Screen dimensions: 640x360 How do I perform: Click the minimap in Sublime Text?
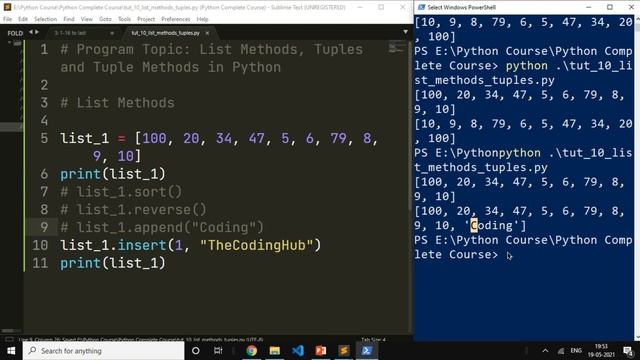click(x=396, y=48)
